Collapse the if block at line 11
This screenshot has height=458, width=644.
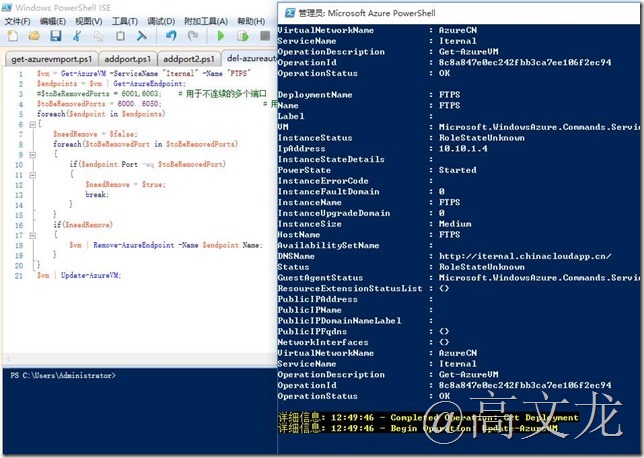pos(32,175)
